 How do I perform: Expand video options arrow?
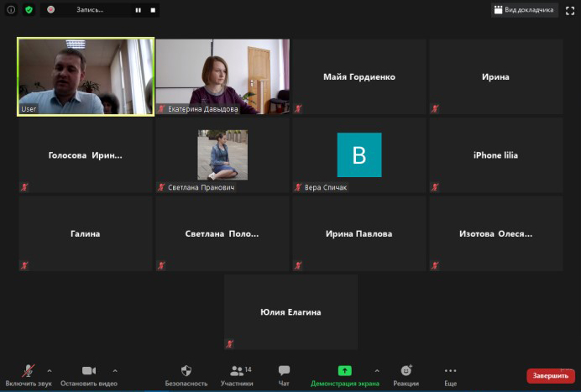pyautogui.click(x=115, y=370)
